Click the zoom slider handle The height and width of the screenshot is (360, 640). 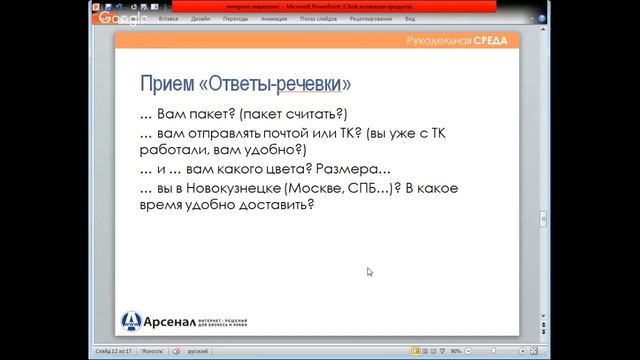click(x=493, y=351)
